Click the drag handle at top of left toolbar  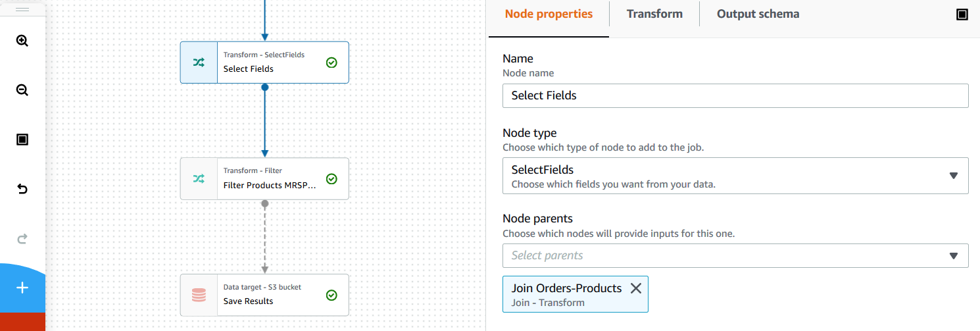pyautogui.click(x=22, y=10)
